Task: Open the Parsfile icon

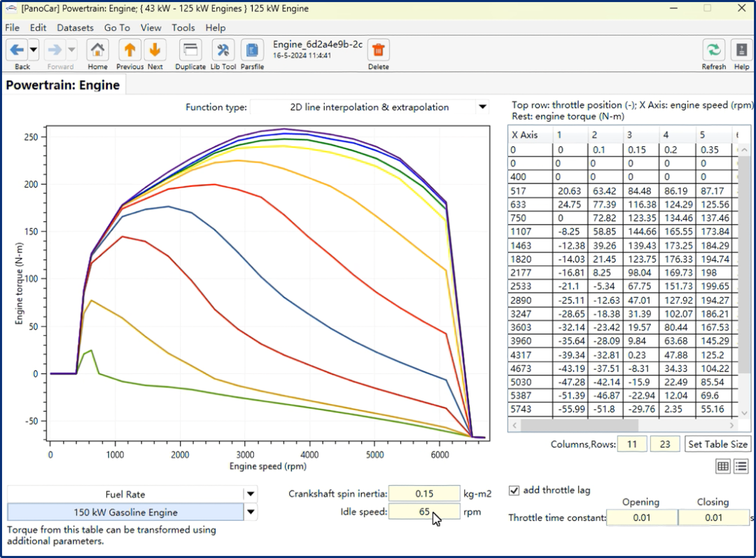Action: tap(252, 50)
